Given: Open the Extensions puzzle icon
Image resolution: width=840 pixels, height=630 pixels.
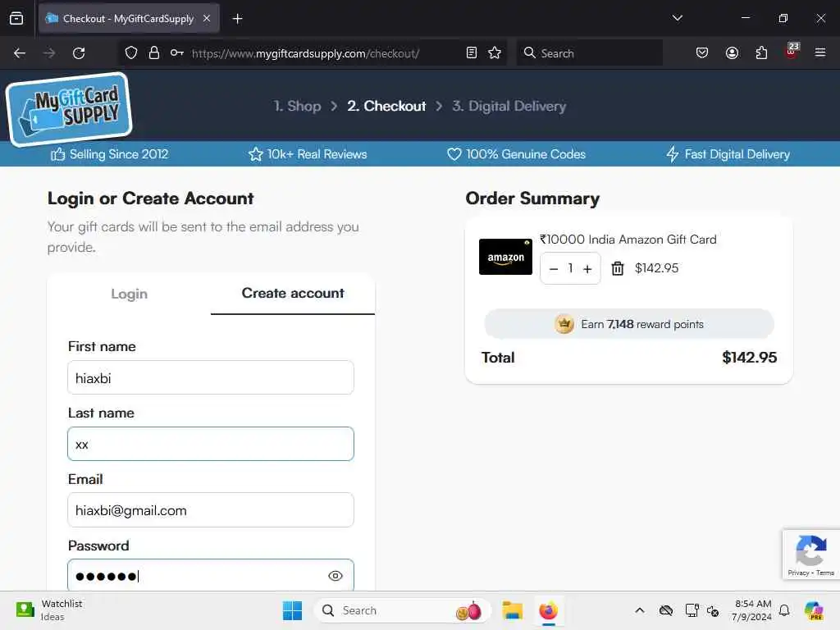Looking at the screenshot, I should click(x=761, y=53).
